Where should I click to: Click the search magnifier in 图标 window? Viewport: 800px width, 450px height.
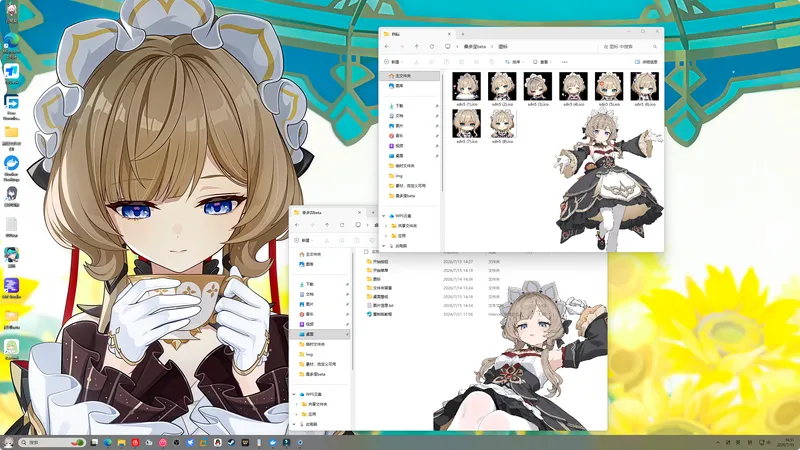[x=655, y=46]
